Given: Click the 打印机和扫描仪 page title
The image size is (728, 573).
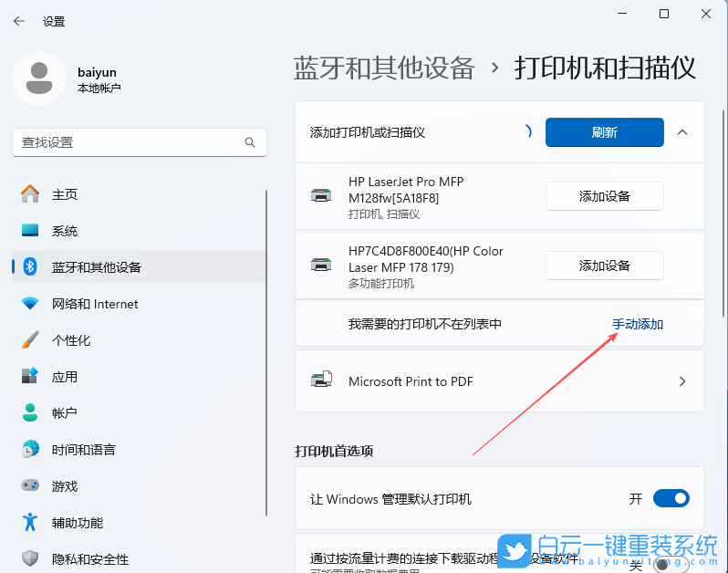Looking at the screenshot, I should (605, 68).
